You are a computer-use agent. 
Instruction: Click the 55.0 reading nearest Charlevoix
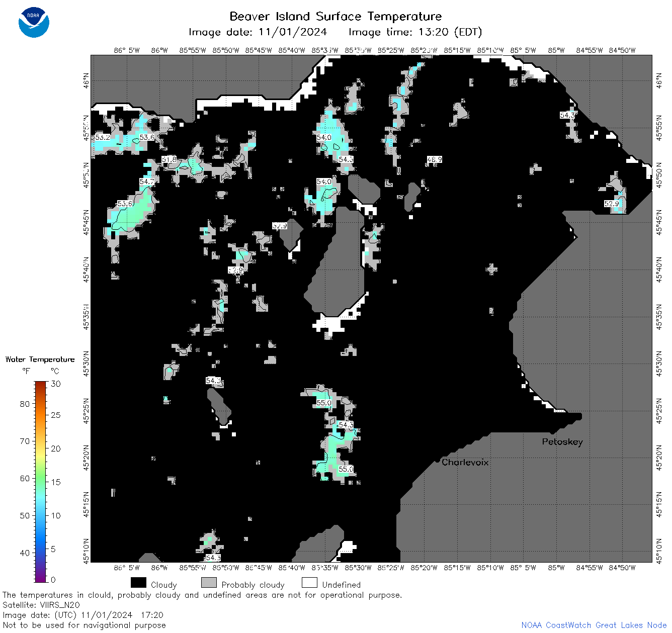[346, 469]
